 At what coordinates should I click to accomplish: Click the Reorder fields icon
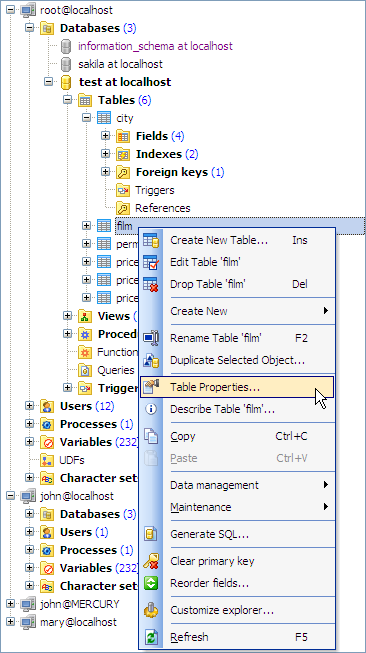[151, 583]
